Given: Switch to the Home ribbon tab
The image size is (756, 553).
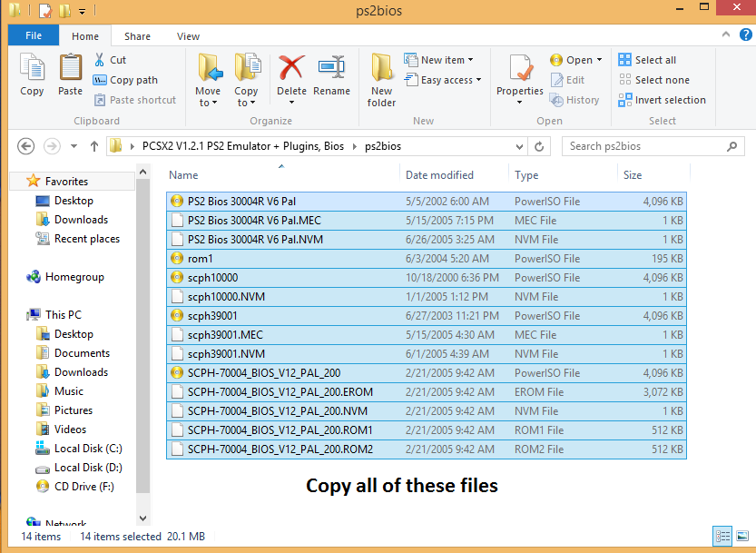Looking at the screenshot, I should coord(85,36).
